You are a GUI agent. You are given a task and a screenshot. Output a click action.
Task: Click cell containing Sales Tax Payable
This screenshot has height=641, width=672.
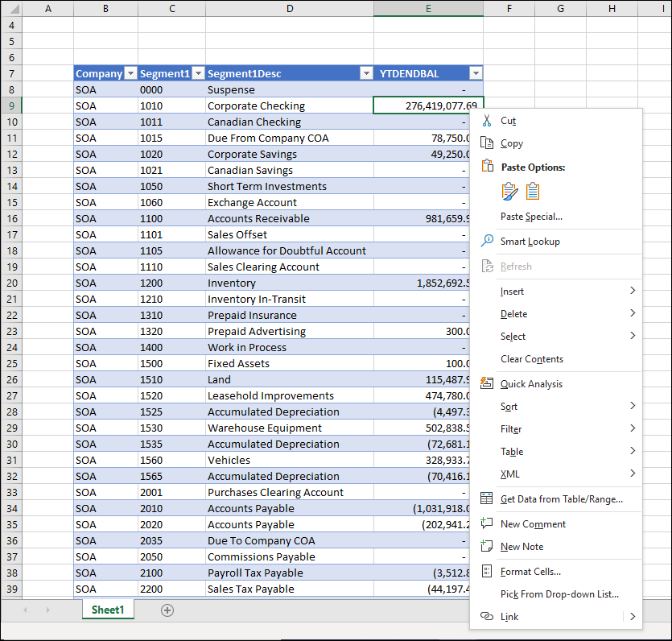pyautogui.click(x=290, y=589)
